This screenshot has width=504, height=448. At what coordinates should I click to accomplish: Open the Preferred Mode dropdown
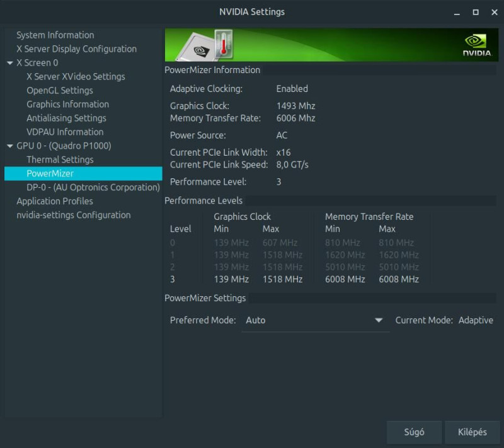pos(316,321)
